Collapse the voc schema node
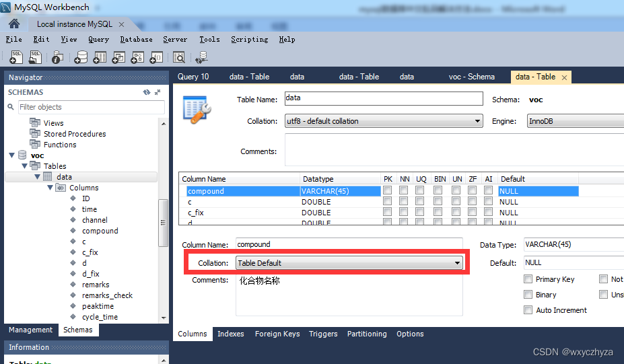Viewport: 624px width, 364px height. click(12, 155)
